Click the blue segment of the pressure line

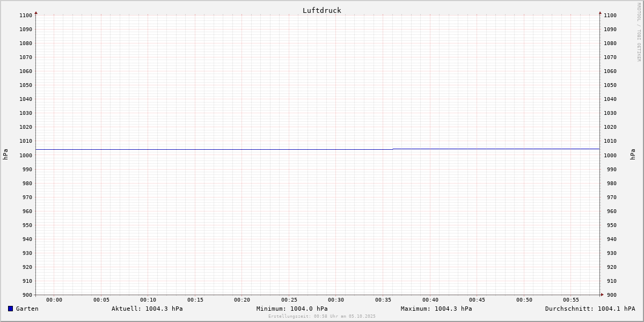click(x=215, y=149)
